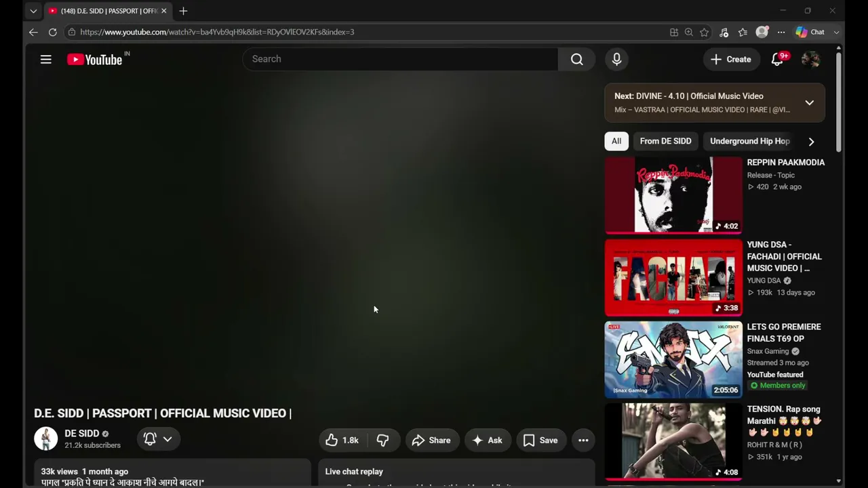
Task: Open the browser profile icon
Action: point(762,32)
